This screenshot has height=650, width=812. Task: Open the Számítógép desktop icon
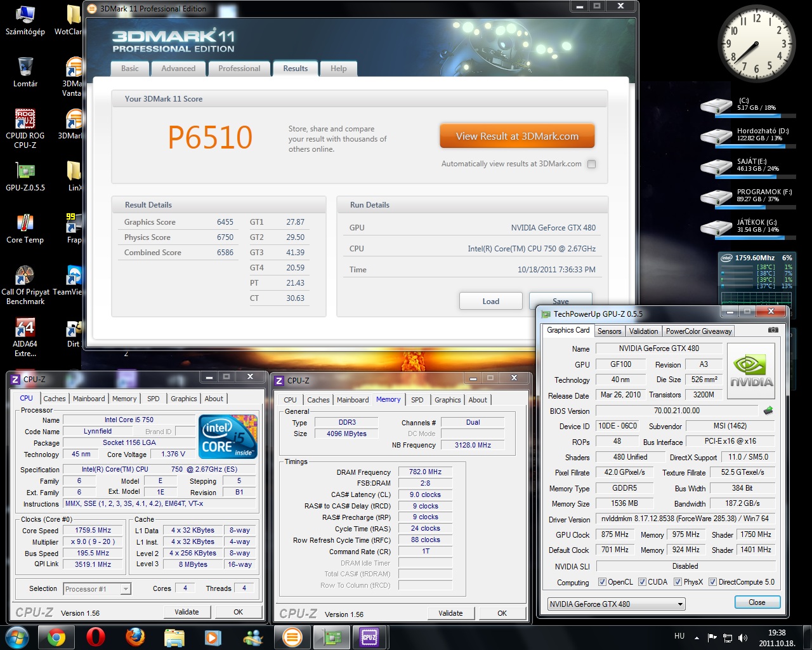(25, 20)
